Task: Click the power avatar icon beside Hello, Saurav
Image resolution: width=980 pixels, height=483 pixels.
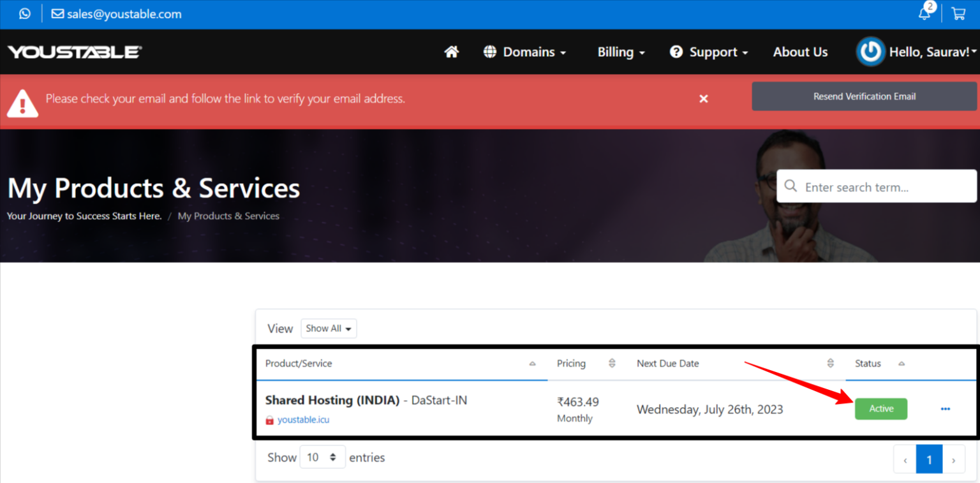Action: point(870,52)
